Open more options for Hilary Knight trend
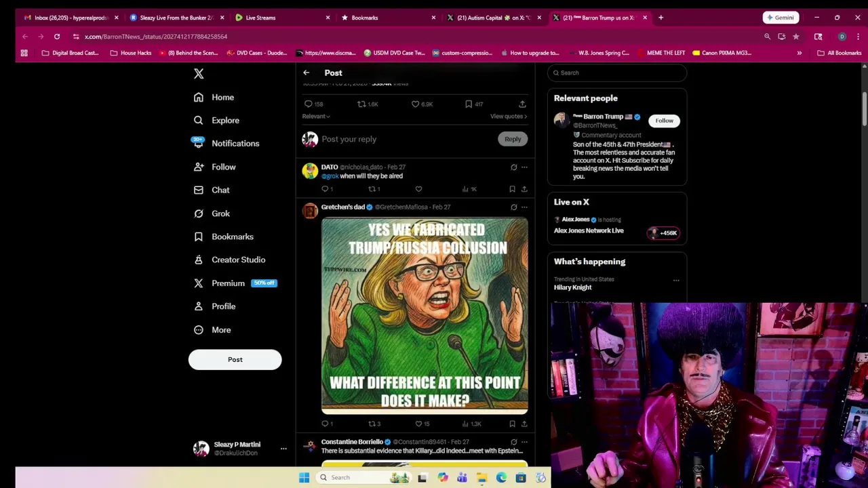868x488 pixels. pyautogui.click(x=676, y=280)
